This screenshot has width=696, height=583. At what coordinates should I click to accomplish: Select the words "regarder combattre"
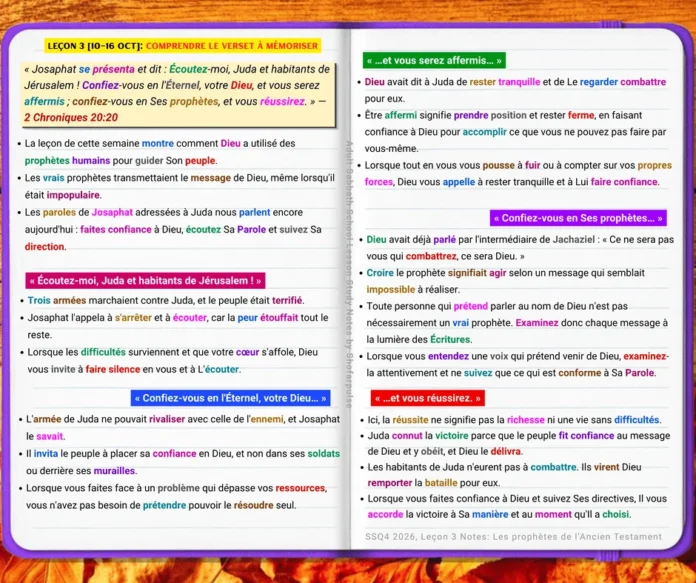tap(623, 82)
